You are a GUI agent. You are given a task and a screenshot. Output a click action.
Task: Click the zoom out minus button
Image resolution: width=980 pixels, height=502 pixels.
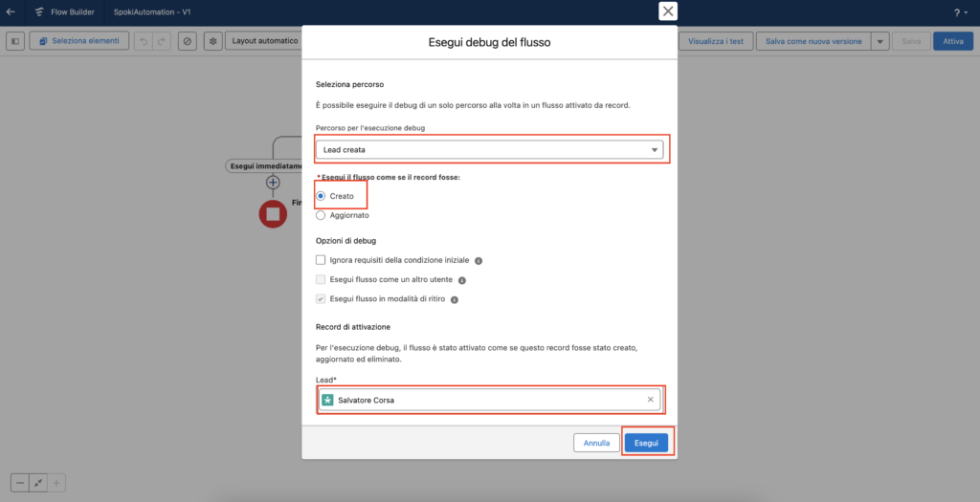[x=21, y=483]
